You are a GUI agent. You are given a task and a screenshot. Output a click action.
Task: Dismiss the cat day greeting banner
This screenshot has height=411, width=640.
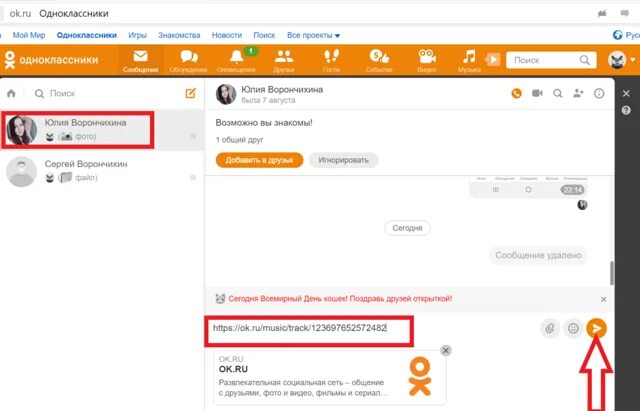604,299
